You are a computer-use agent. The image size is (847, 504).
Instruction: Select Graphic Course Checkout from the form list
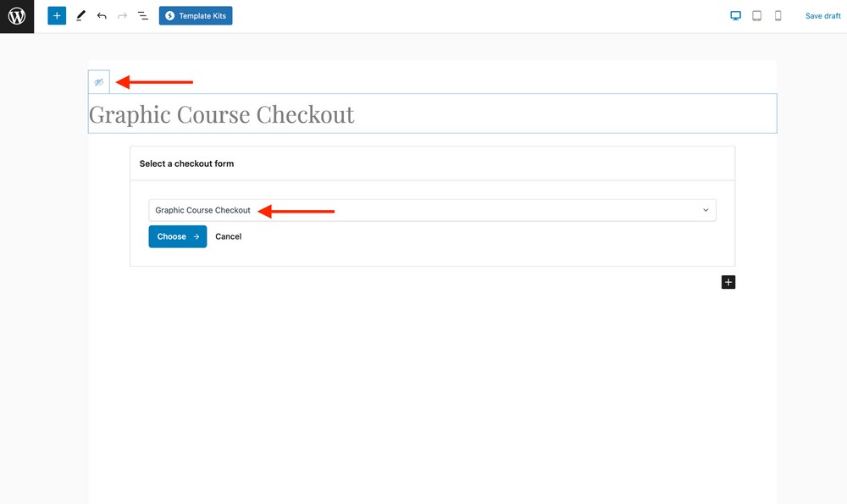click(201, 209)
